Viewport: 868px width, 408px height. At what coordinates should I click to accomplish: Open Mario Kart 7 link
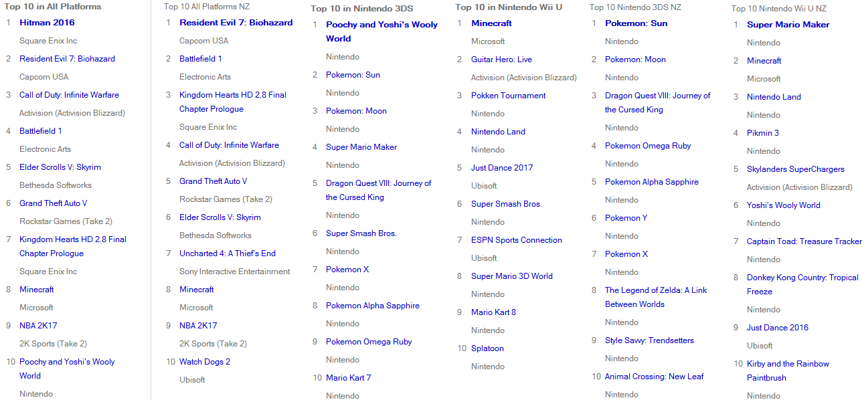(348, 378)
